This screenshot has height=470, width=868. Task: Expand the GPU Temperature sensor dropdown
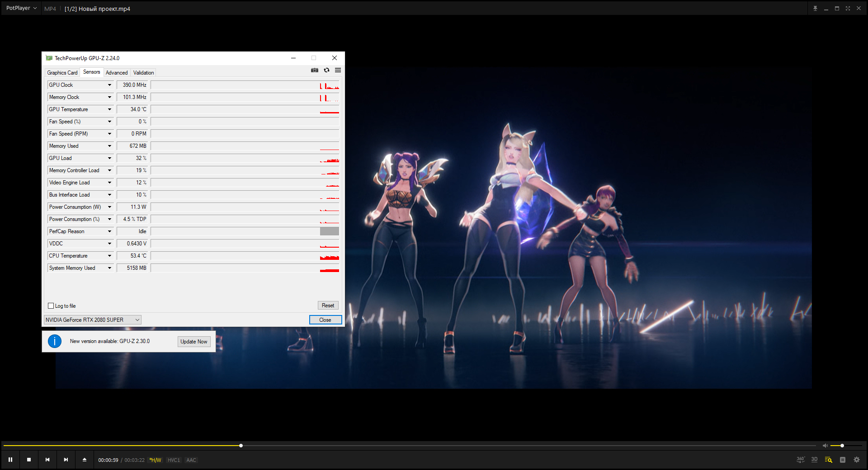click(109, 109)
